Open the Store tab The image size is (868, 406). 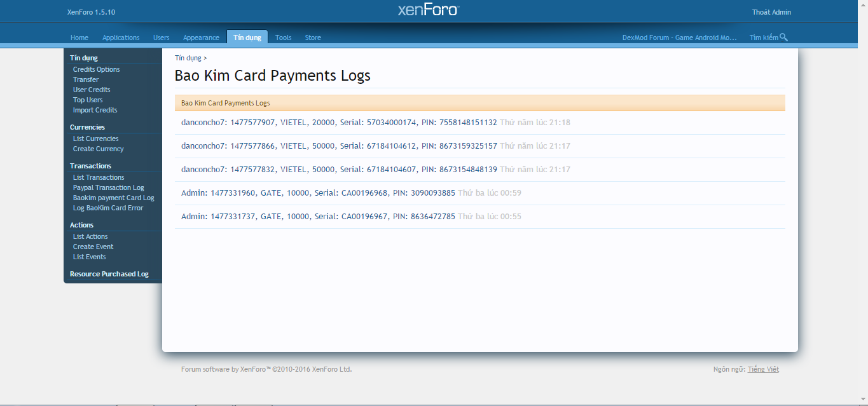click(x=313, y=37)
